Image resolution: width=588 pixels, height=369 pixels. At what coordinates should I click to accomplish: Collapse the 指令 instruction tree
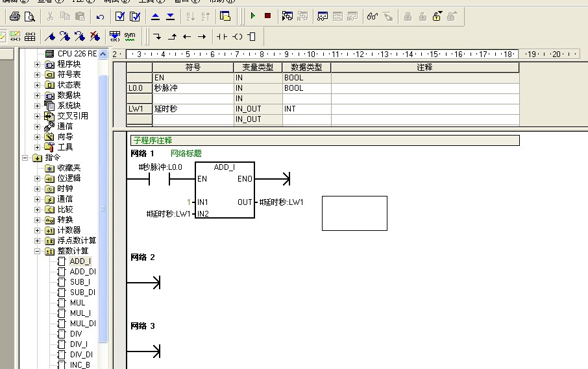25,158
